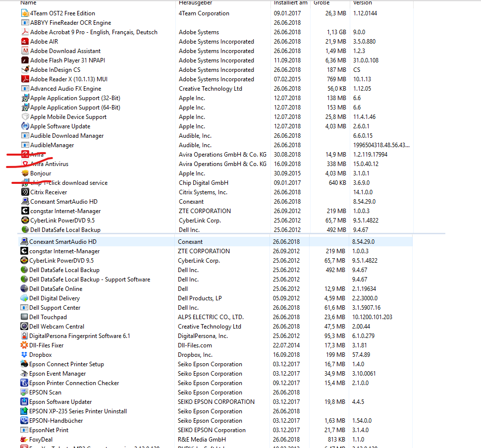Click the Dell Products, LP publisher cell

[200, 298]
